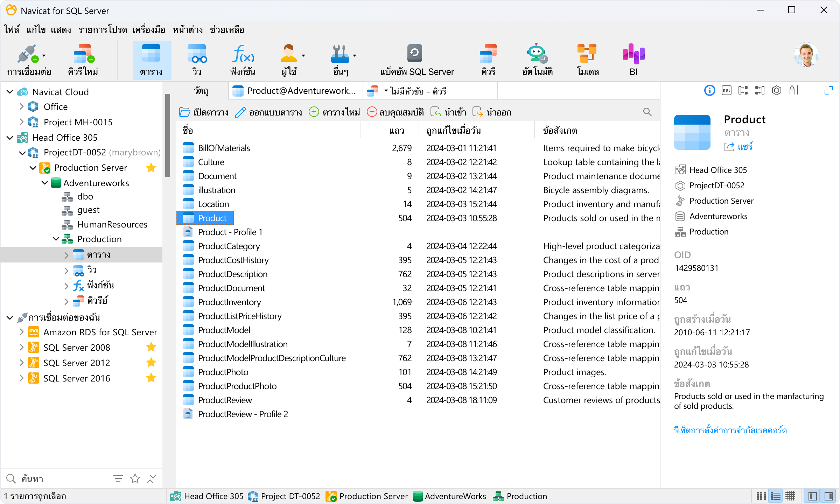Screen dimensions: 840x504
Task: Select the HumanResources schema in tree
Action: [x=104, y=224]
